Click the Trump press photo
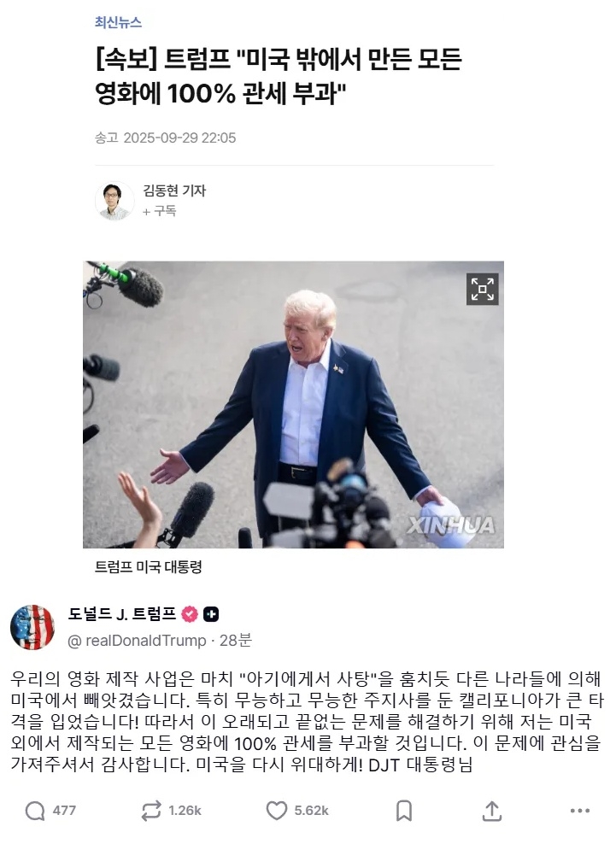The image size is (616, 844). tap(293, 404)
